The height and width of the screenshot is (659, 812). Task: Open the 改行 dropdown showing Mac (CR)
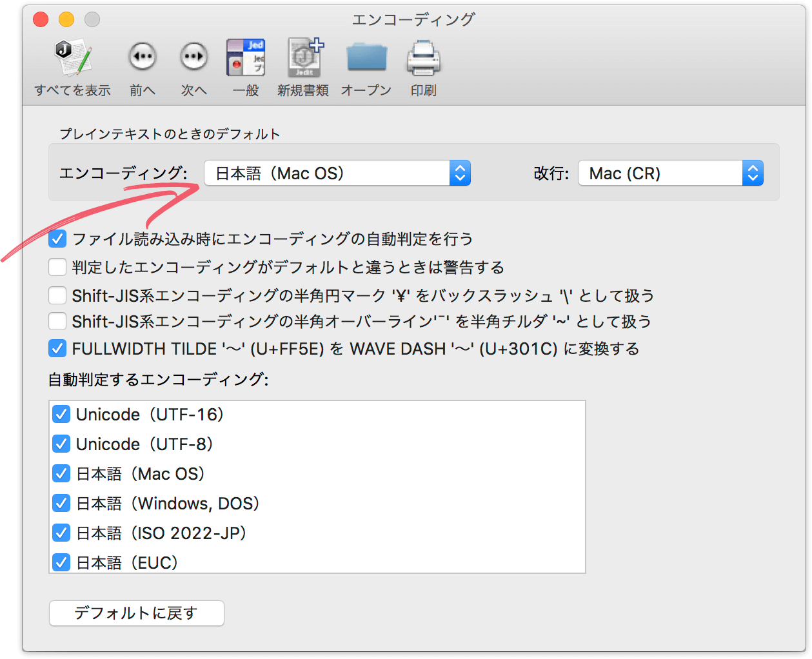point(670,173)
